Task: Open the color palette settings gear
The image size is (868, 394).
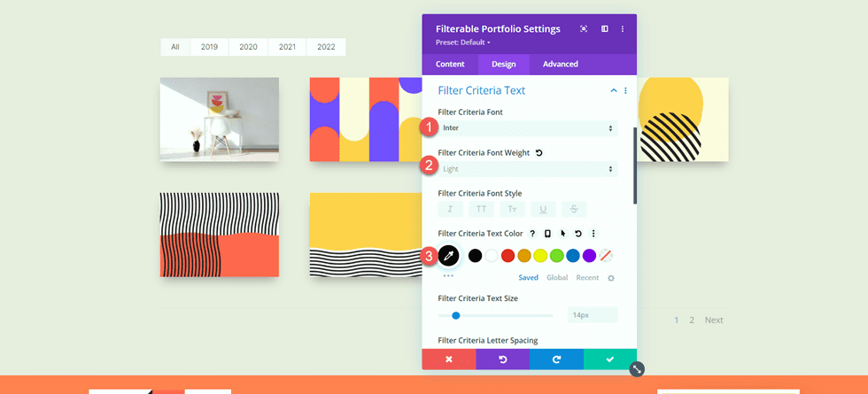Action: click(x=610, y=278)
